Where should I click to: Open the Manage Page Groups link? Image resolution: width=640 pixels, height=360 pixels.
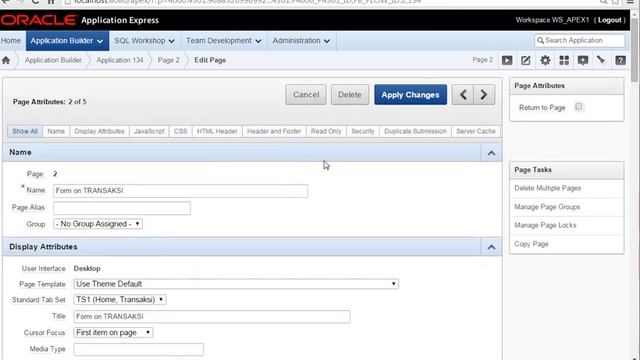point(547,207)
